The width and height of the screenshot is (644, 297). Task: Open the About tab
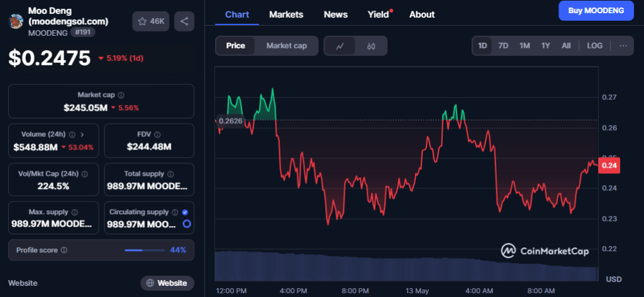tap(422, 14)
